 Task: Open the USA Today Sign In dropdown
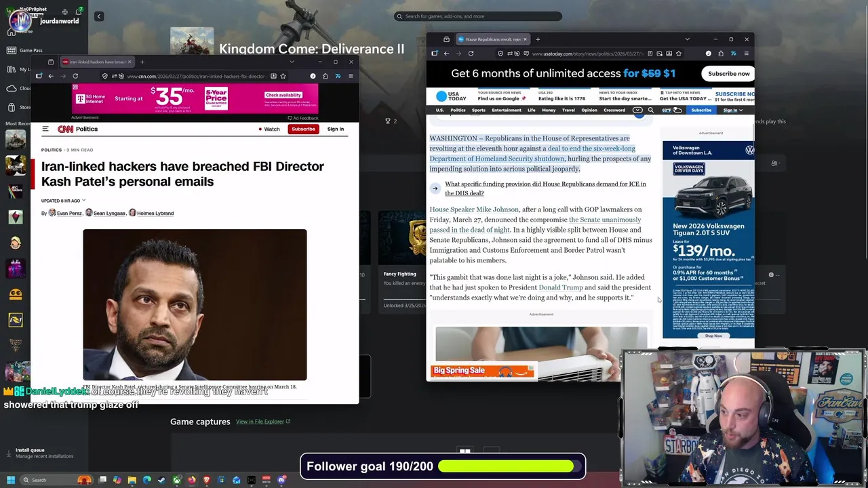[732, 110]
